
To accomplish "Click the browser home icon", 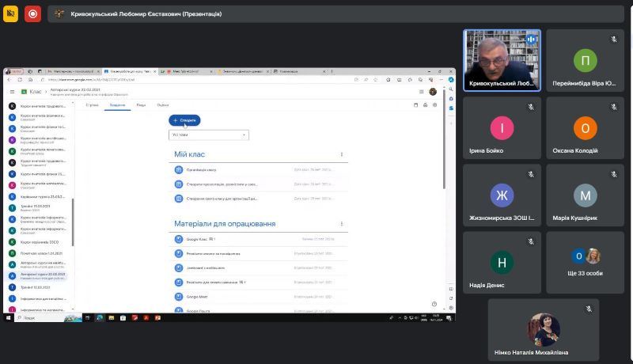I will (x=30, y=80).
